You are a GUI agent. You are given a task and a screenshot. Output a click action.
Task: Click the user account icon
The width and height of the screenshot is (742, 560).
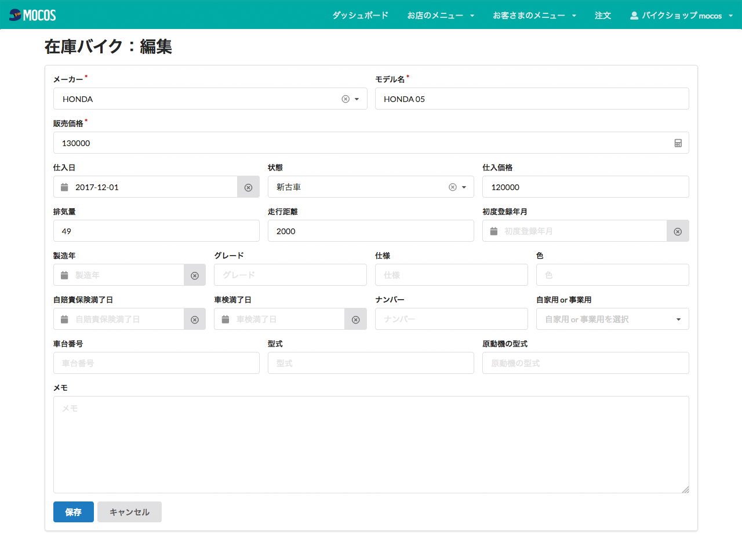pyautogui.click(x=634, y=16)
